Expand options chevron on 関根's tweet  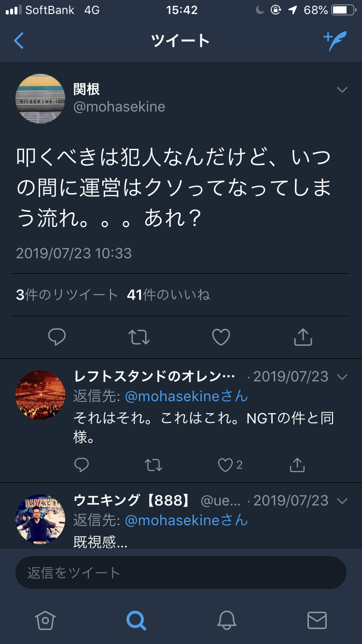pos(342,90)
